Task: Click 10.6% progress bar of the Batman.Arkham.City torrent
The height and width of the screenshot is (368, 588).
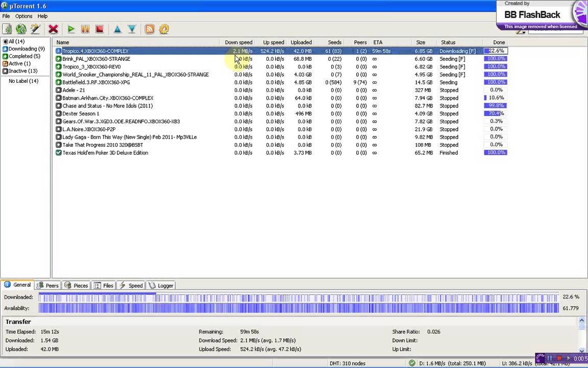Action: pyautogui.click(x=496, y=98)
